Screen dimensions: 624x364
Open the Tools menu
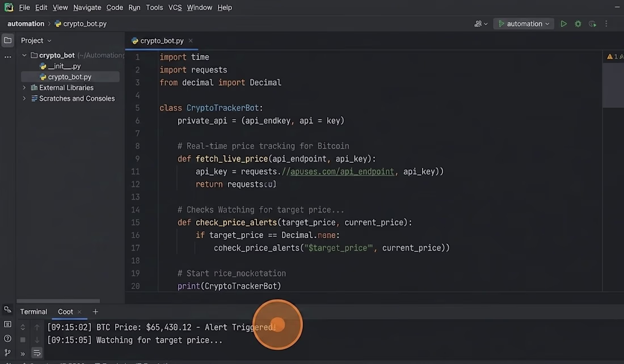point(154,7)
